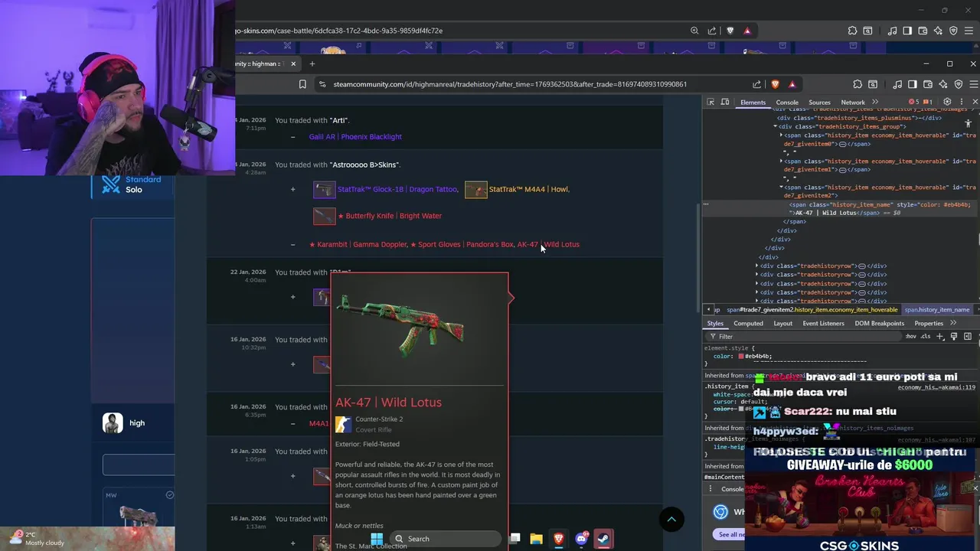View site information for steamcommunity.com
Viewport: 980px width, 551px height.
[x=322, y=84]
